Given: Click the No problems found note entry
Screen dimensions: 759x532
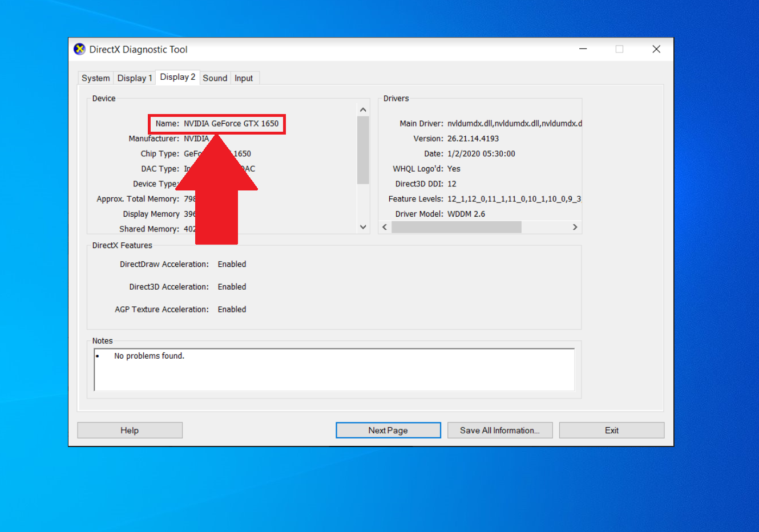Looking at the screenshot, I should point(149,355).
